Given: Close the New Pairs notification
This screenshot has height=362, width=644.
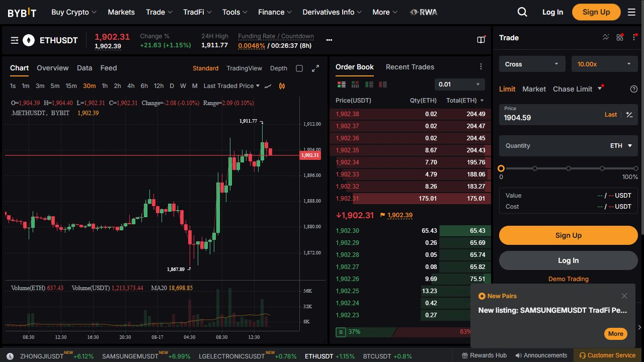Looking at the screenshot, I should pos(624,296).
